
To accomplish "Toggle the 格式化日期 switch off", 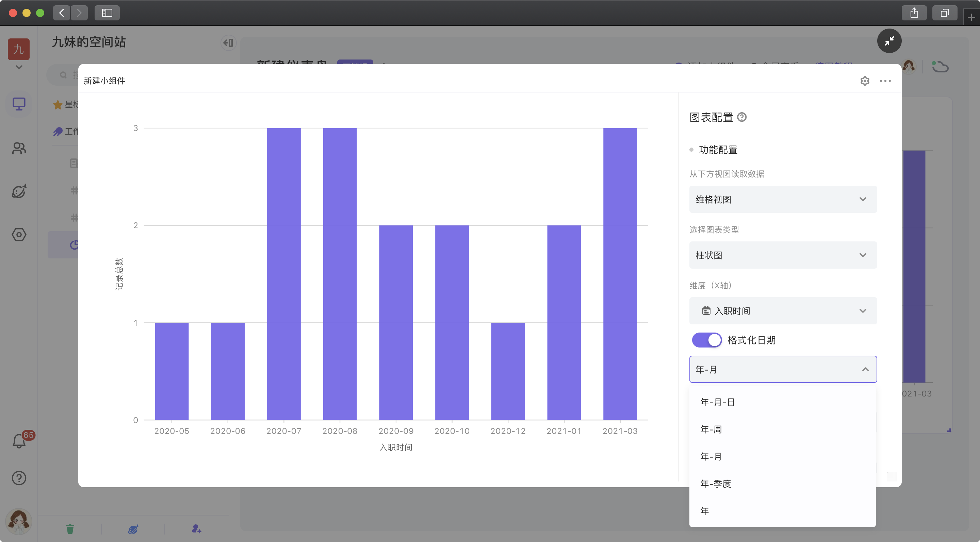I will tap(706, 340).
